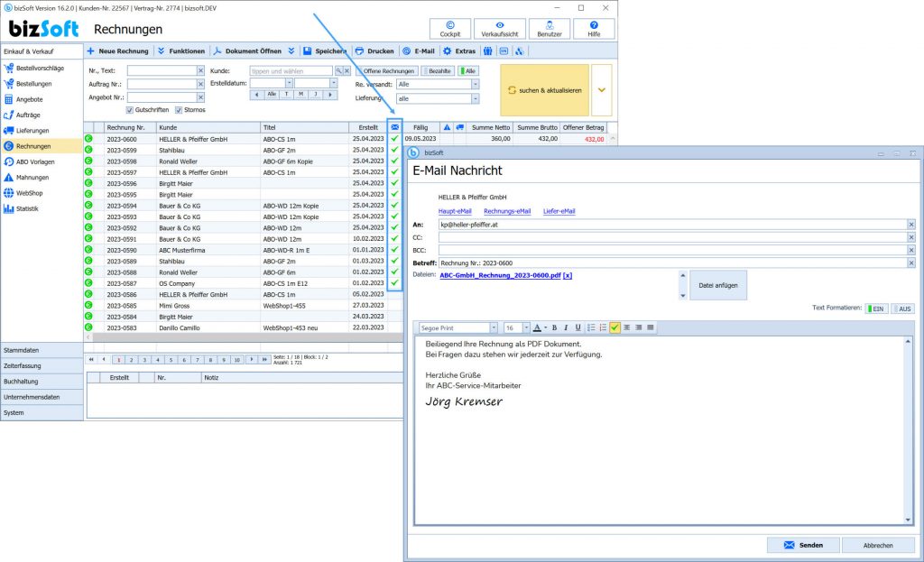Viewport: 924px width, 562px height.
Task: Click the Nr., Text input field
Action: point(162,70)
